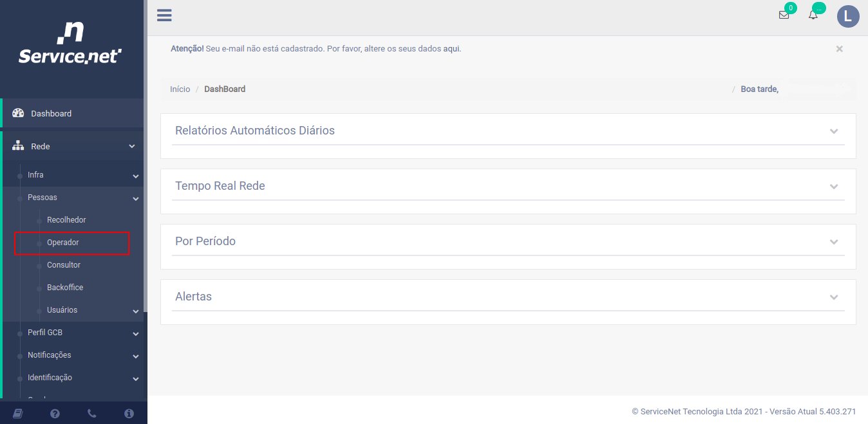Expand the Tempo Real Rede panel
Screen dimensions: 868x424
tap(834, 187)
